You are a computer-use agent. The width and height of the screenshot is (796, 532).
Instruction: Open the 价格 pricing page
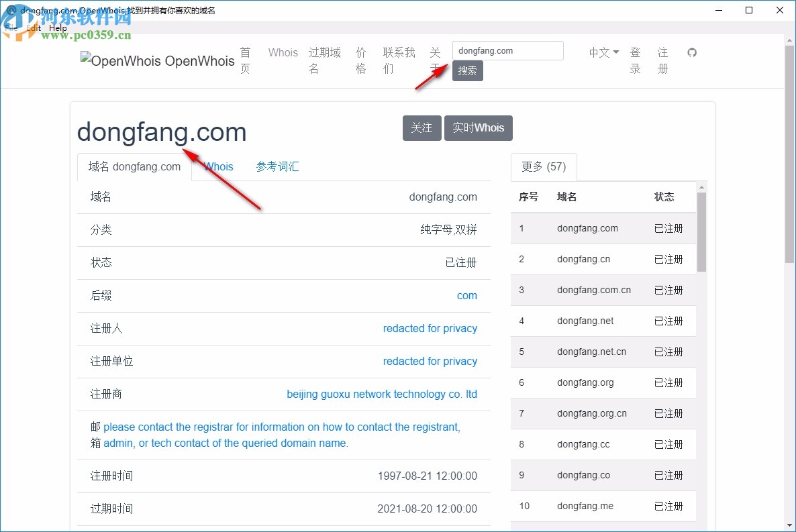360,60
